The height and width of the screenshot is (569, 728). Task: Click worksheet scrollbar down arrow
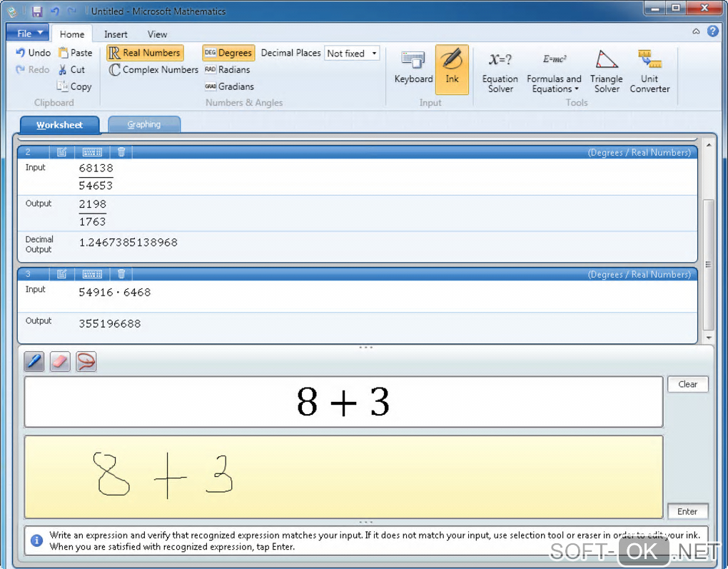(709, 338)
